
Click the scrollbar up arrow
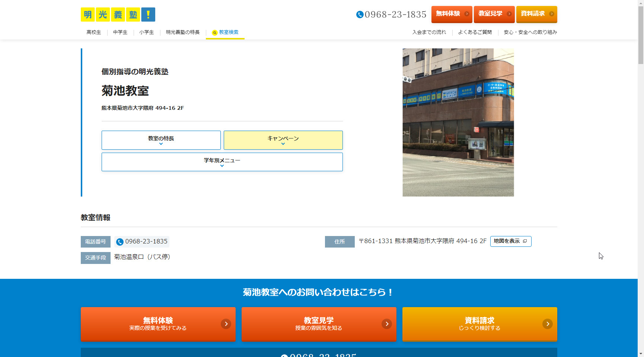[641, 3]
